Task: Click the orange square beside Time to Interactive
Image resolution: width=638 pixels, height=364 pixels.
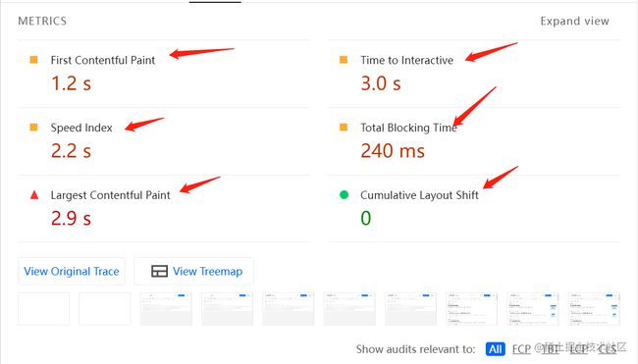Action: 344,60
